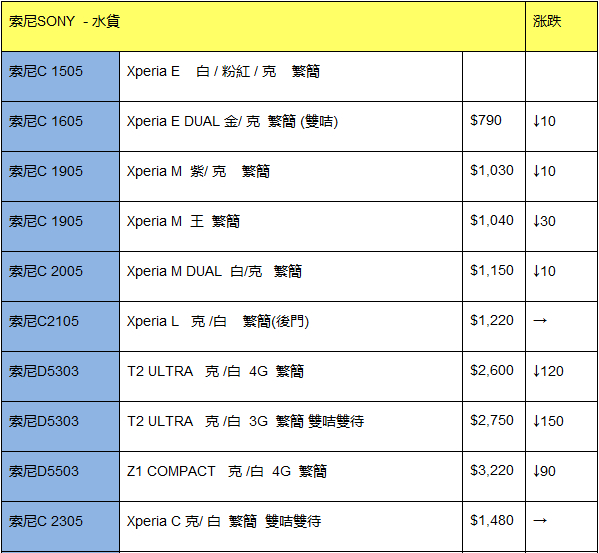Click right arrow beside $1,480
Screen dimensions: 599x553
(540, 520)
